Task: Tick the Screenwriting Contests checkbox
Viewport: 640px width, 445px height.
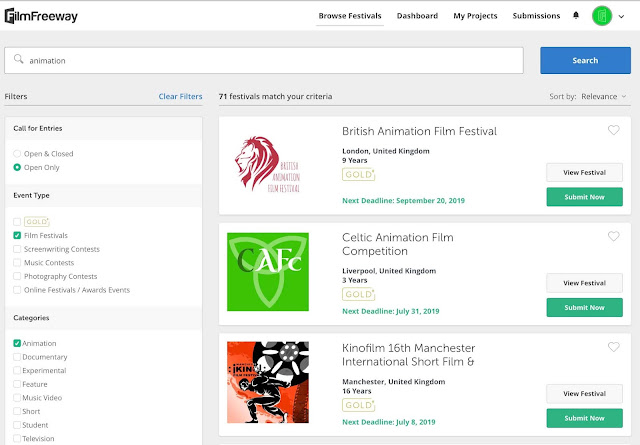Action: [17, 248]
